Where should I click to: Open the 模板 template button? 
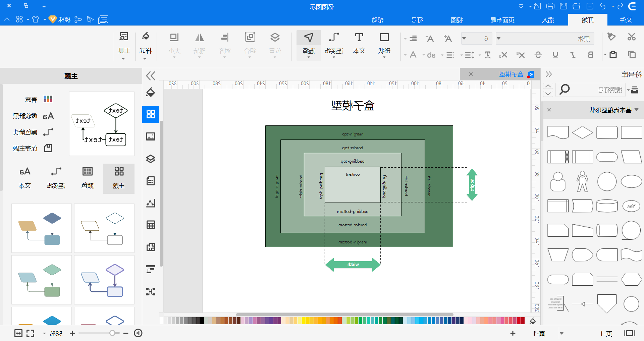(x=60, y=19)
